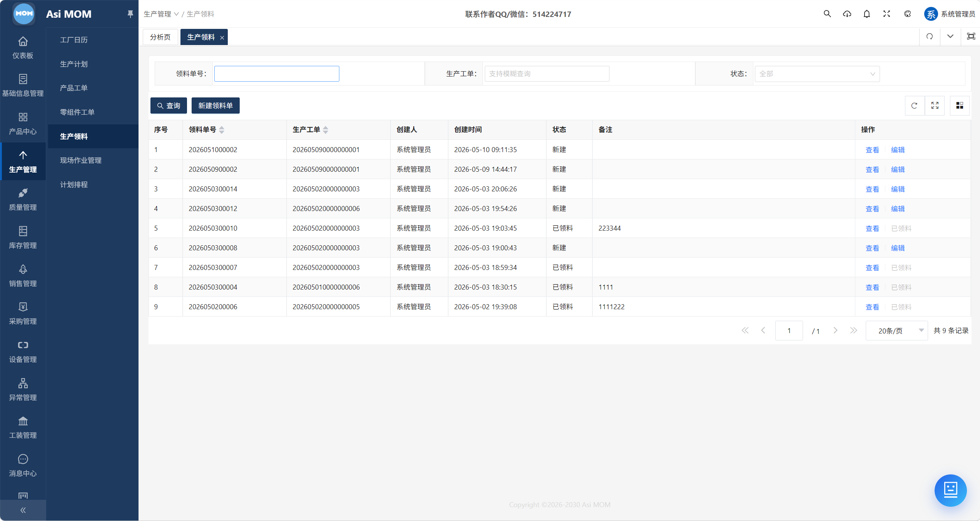Screen dimensions: 980x521
Task: Open the theme palette icon
Action: pos(907,14)
